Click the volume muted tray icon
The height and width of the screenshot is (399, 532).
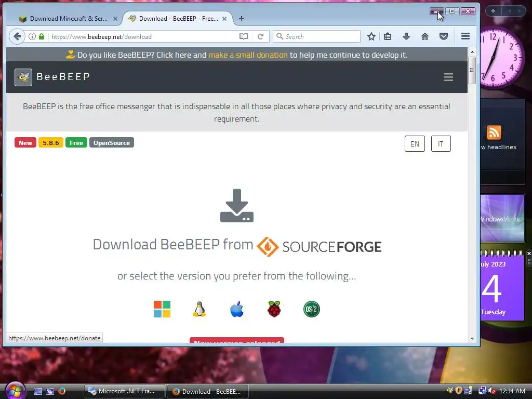[x=491, y=391]
